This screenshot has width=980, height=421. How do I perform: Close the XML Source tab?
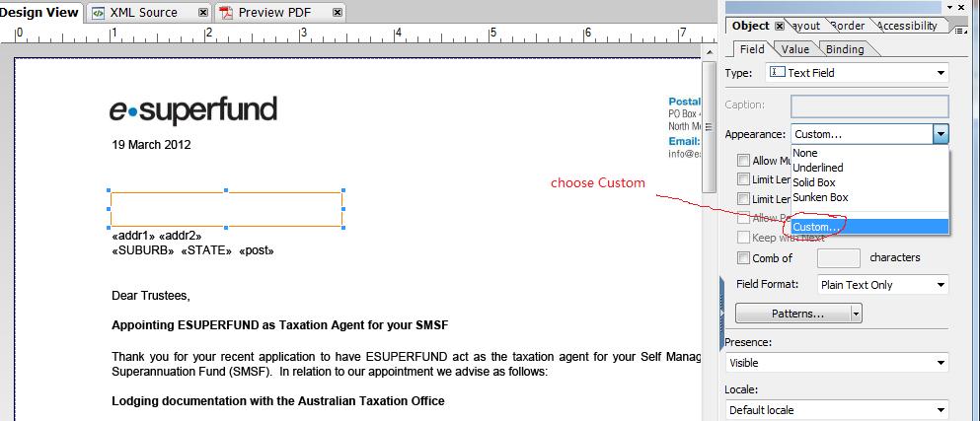tap(202, 13)
